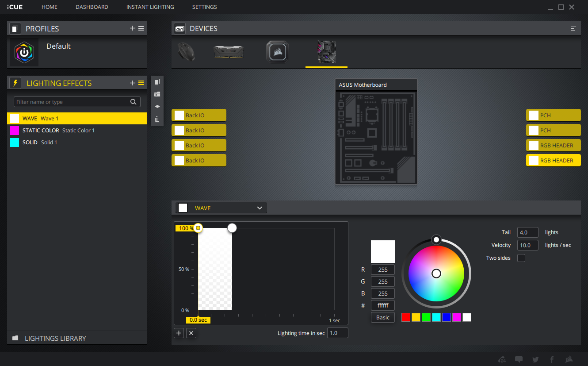Select the Default profile icon
Viewport: 588px width, 366px height.
click(24, 52)
